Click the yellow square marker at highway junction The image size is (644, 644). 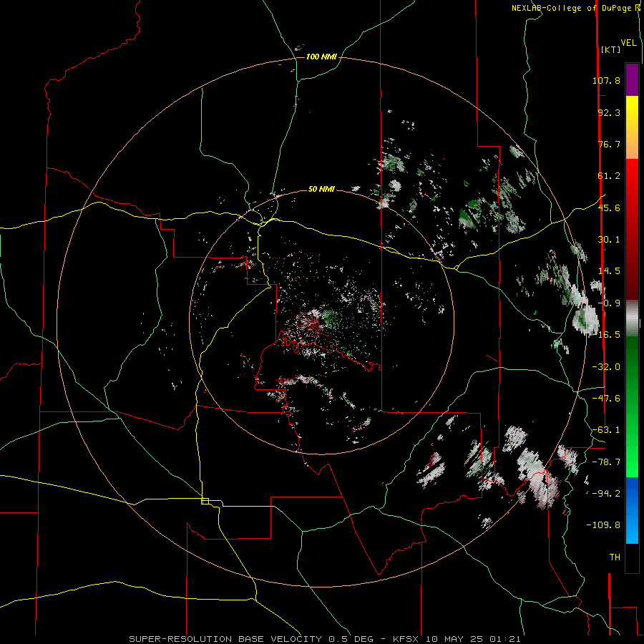pyautogui.click(x=205, y=501)
